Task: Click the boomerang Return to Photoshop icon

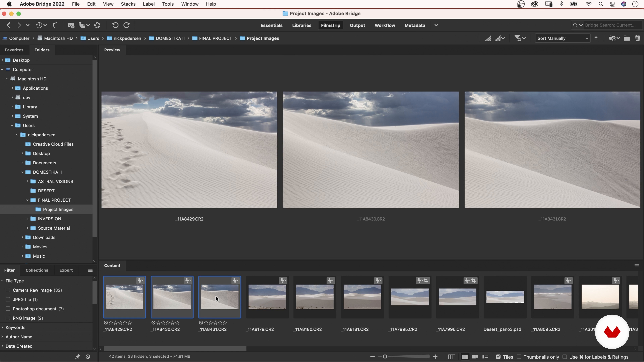Action: [55, 25]
